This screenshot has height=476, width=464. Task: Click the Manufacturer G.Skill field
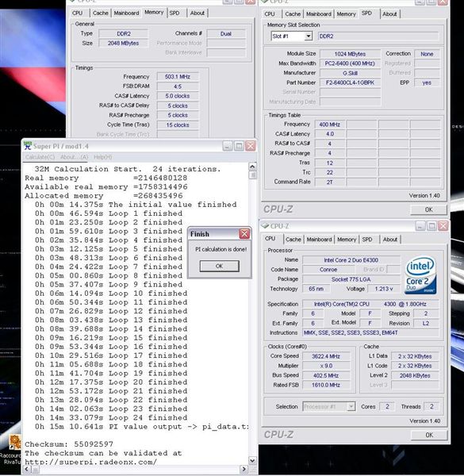coord(350,73)
